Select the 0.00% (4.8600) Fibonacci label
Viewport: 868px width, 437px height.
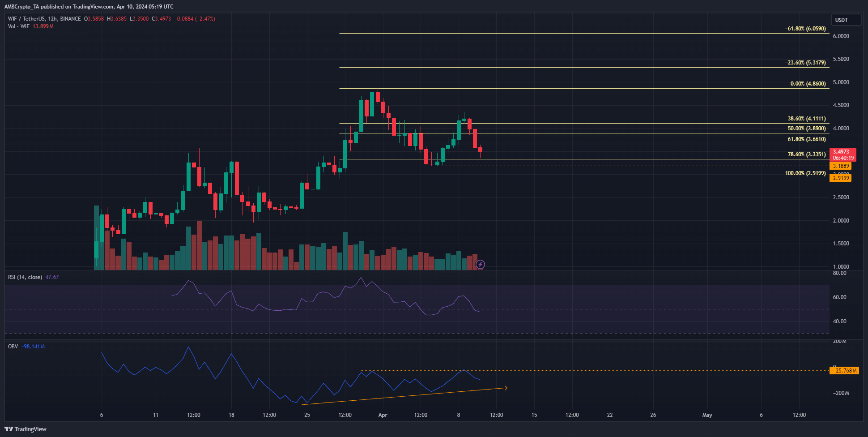[808, 84]
